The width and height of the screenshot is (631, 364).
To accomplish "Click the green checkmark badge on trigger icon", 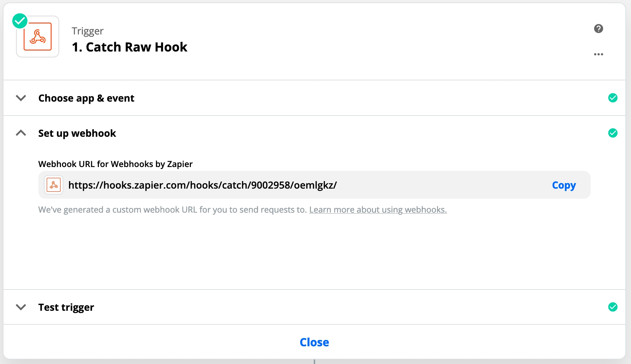I will pyautogui.click(x=20, y=21).
